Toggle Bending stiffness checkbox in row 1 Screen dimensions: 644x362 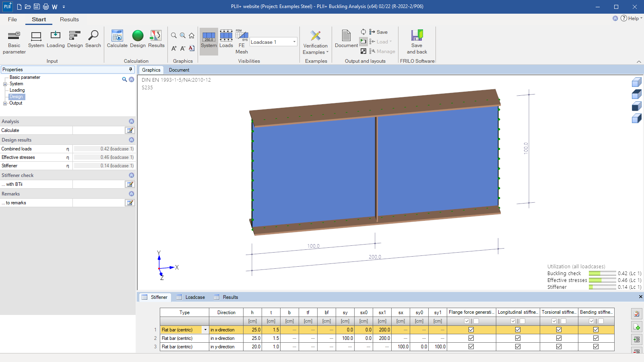(x=596, y=330)
